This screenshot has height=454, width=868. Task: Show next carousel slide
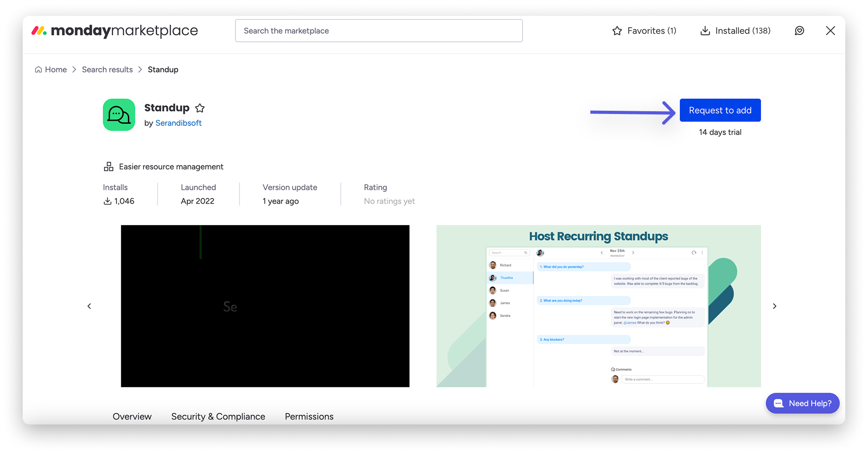click(x=775, y=306)
